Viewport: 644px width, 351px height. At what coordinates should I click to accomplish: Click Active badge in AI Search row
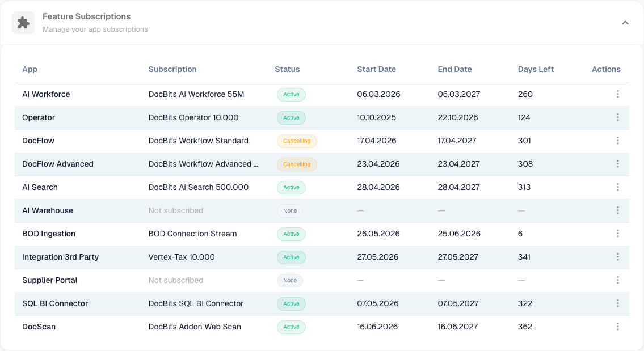pos(291,188)
